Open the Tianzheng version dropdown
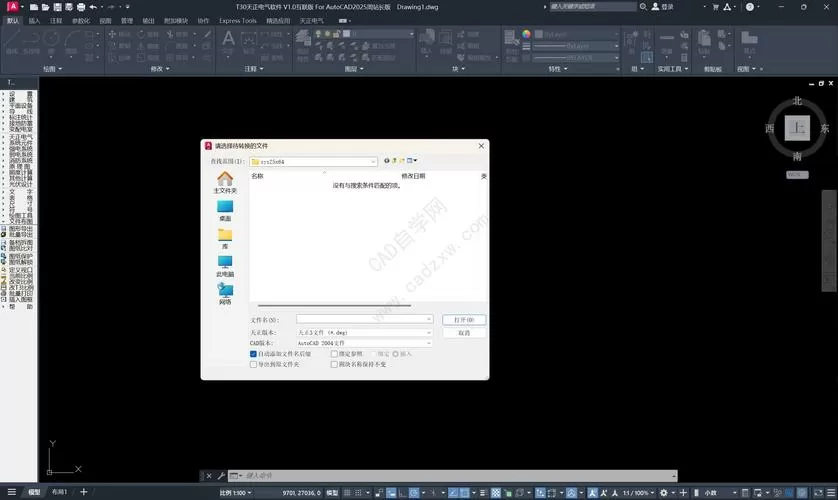 [429, 332]
